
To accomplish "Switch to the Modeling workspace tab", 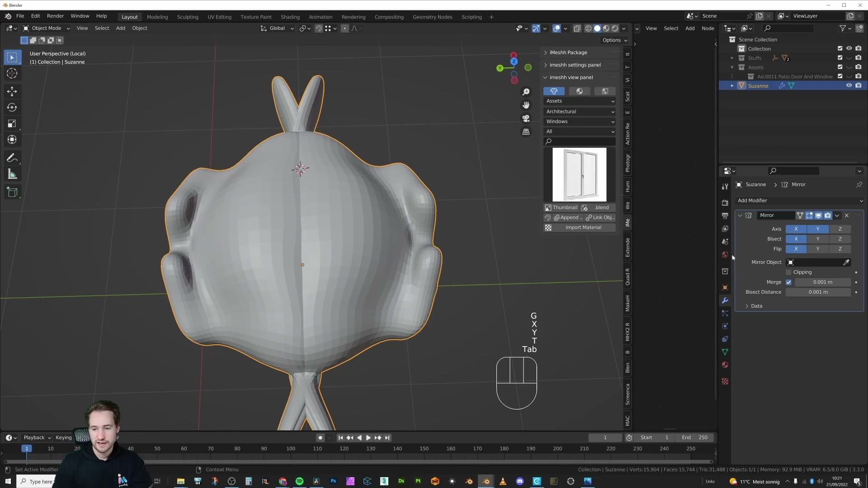I will point(157,17).
